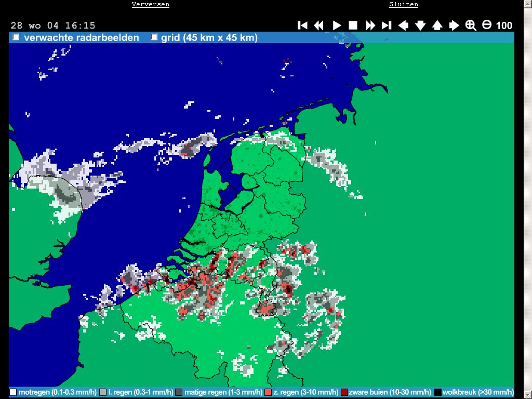Click the white motregen legend swatch

coord(13,392)
